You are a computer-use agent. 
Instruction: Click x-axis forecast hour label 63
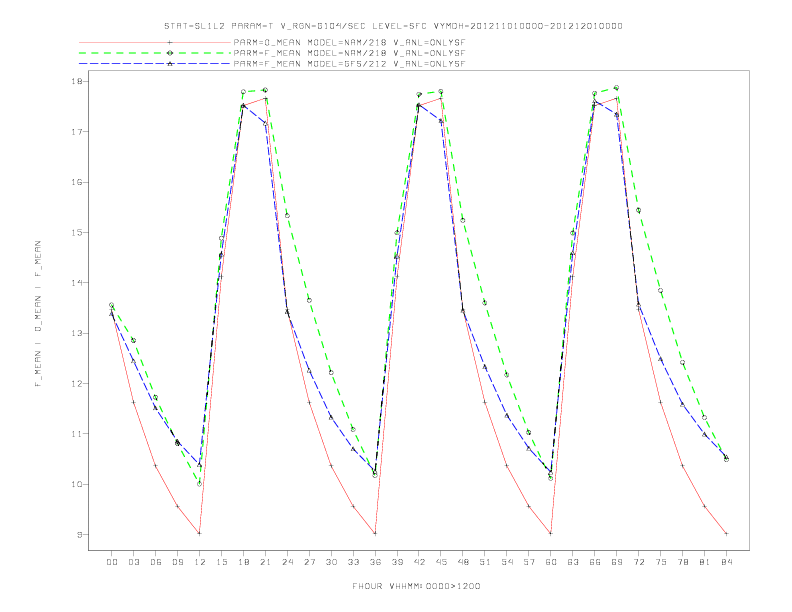[x=573, y=562]
